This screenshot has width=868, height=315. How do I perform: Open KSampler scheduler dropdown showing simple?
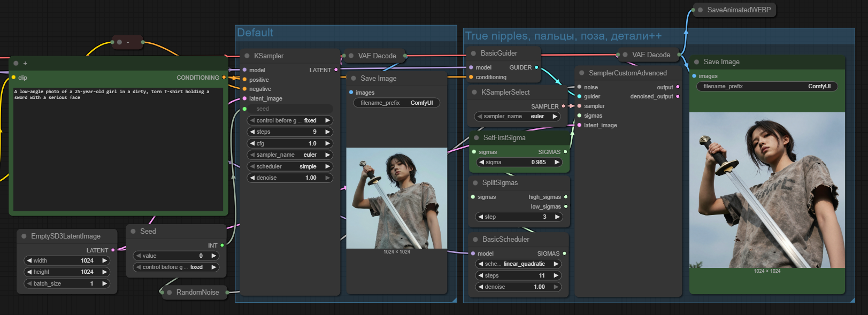pyautogui.click(x=290, y=166)
